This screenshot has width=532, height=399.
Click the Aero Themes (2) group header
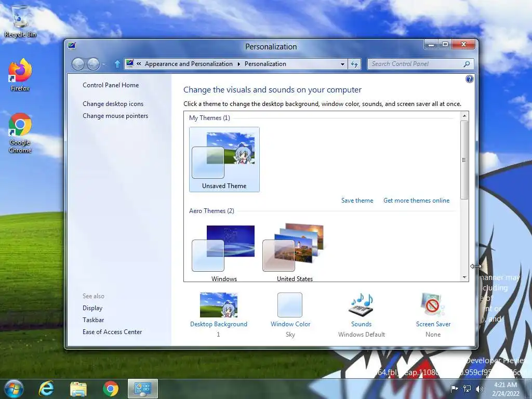pos(211,211)
